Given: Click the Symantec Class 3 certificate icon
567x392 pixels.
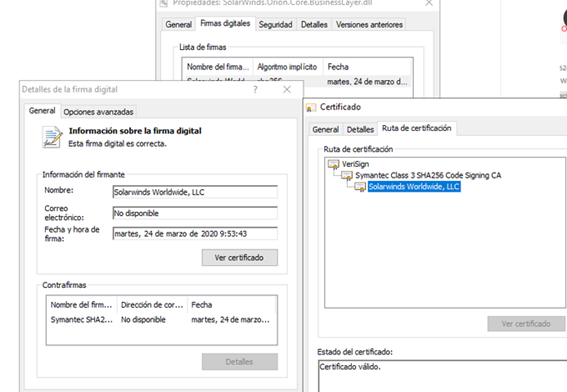Looking at the screenshot, I should click(x=347, y=176).
